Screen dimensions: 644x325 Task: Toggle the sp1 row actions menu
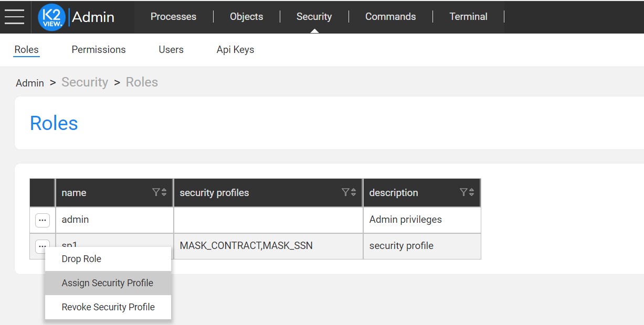pyautogui.click(x=43, y=245)
